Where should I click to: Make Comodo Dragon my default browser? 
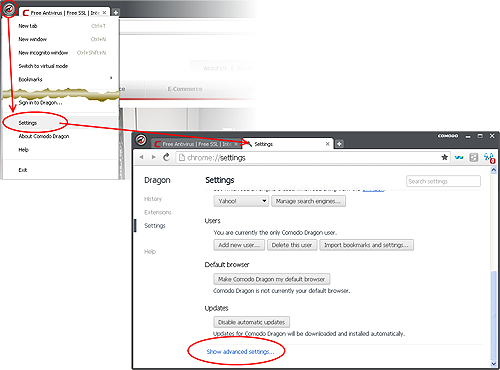272,279
